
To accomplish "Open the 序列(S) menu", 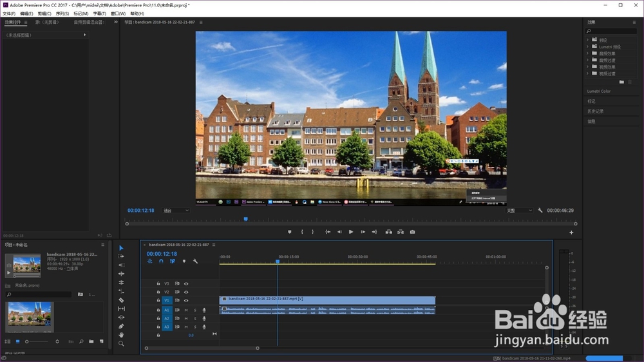I will click(x=62, y=14).
